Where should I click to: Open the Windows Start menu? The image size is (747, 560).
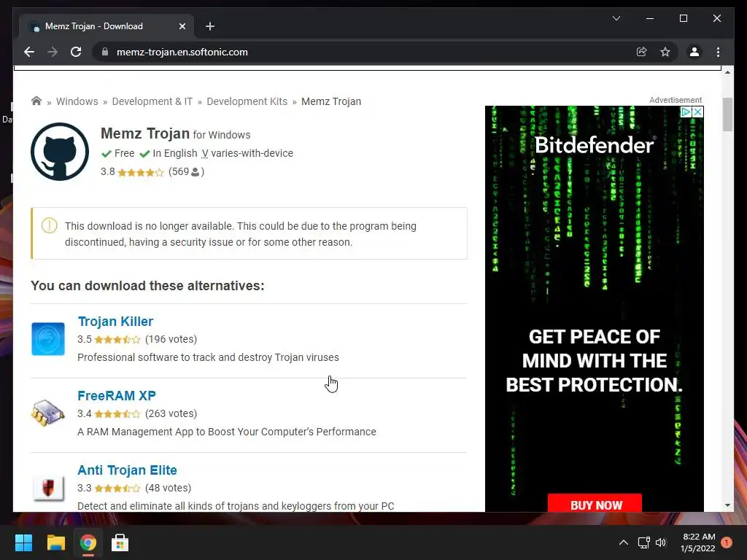pyautogui.click(x=23, y=542)
